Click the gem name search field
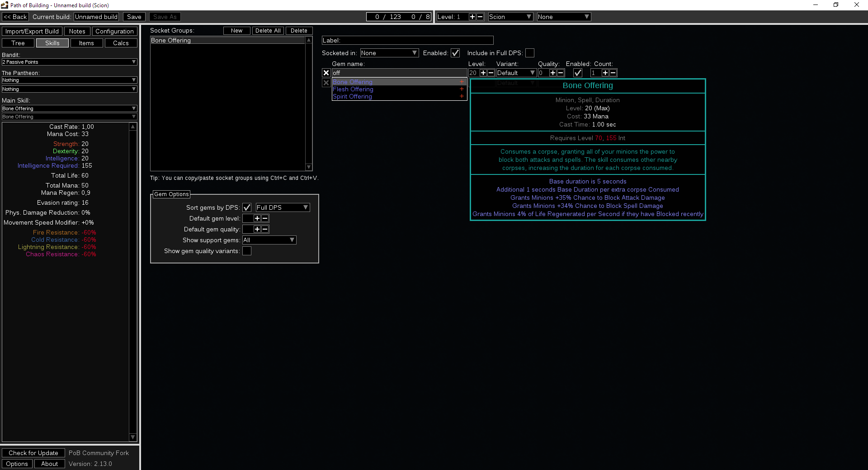This screenshot has width=868, height=470. tap(400, 73)
